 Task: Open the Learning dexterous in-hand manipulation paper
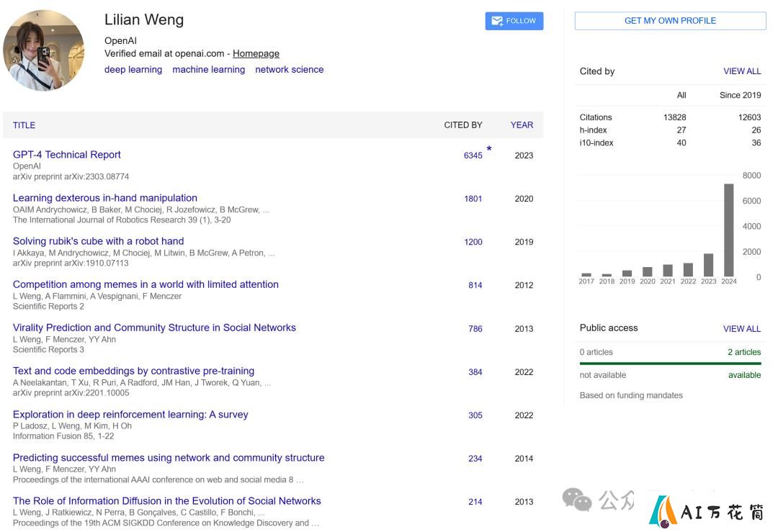[x=104, y=198]
